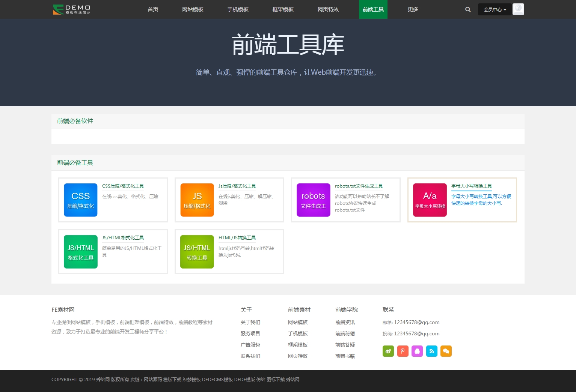Click the search magnifier icon in header
Image resolution: width=576 pixels, height=392 pixels.
(x=468, y=9)
